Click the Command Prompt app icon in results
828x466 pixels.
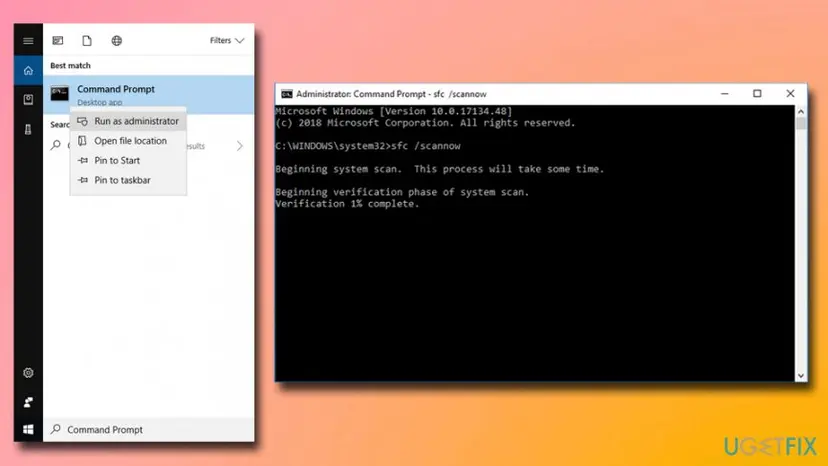click(60, 94)
